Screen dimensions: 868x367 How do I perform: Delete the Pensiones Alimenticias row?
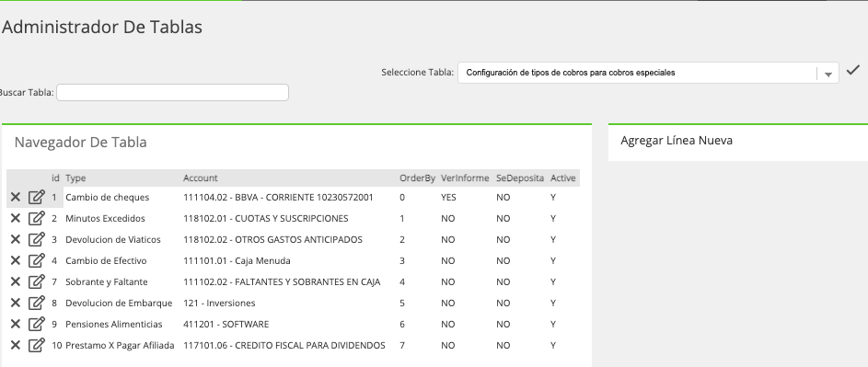(x=16, y=324)
